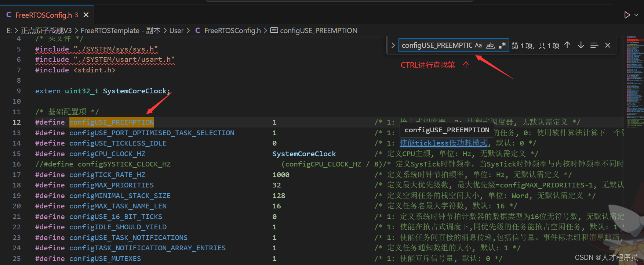Click the hover tooltip configUSE_PREEMPTION

pyautogui.click(x=447, y=130)
